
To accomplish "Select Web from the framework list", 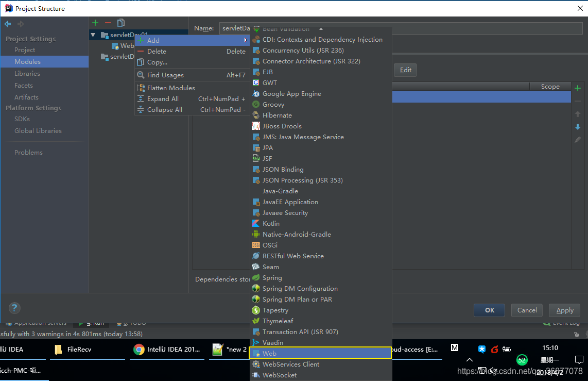I will tap(321, 353).
